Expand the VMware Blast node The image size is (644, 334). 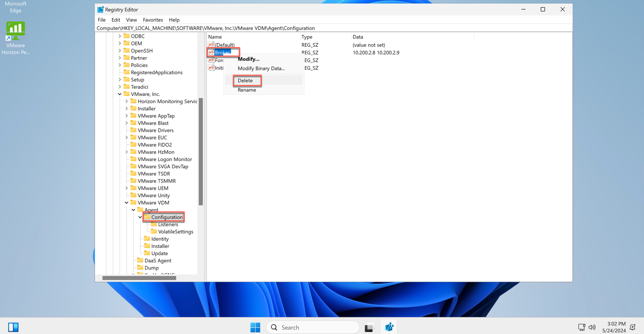(127, 123)
